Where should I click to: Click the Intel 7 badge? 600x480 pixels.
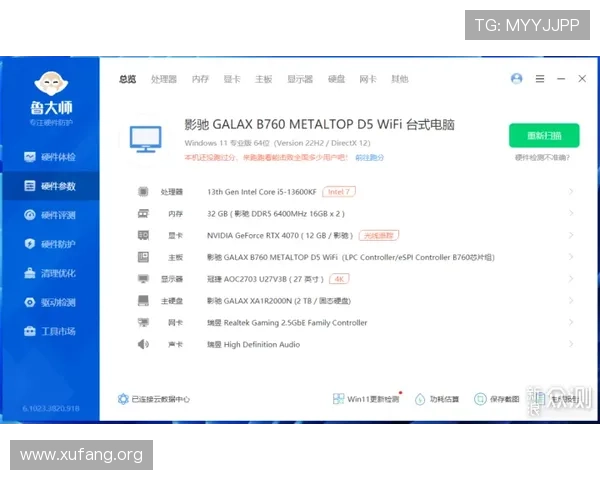click(x=339, y=191)
